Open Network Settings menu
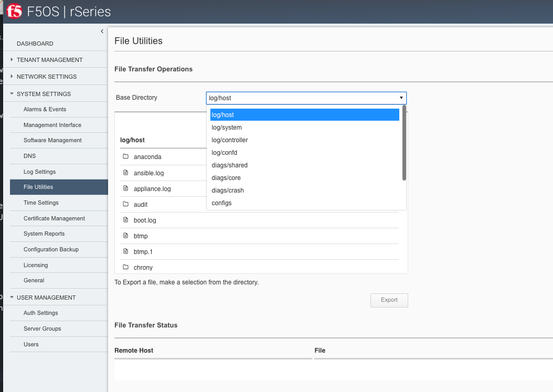The image size is (553, 392). [x=47, y=77]
